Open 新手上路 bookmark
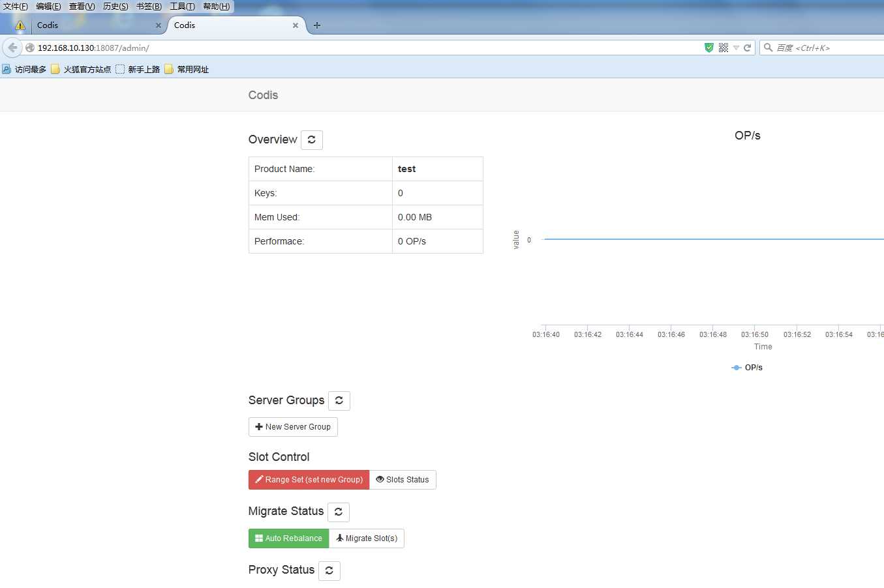 (x=138, y=69)
